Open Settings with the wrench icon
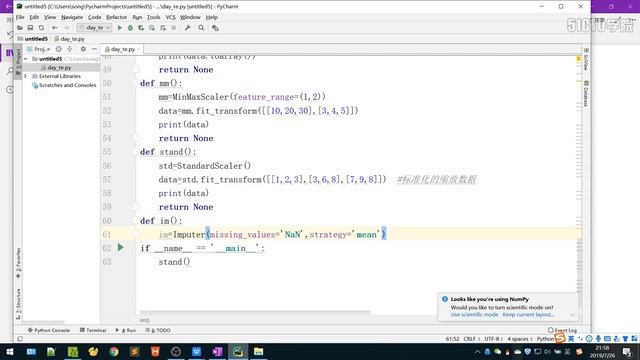This screenshot has width=640, height=360. point(187,28)
